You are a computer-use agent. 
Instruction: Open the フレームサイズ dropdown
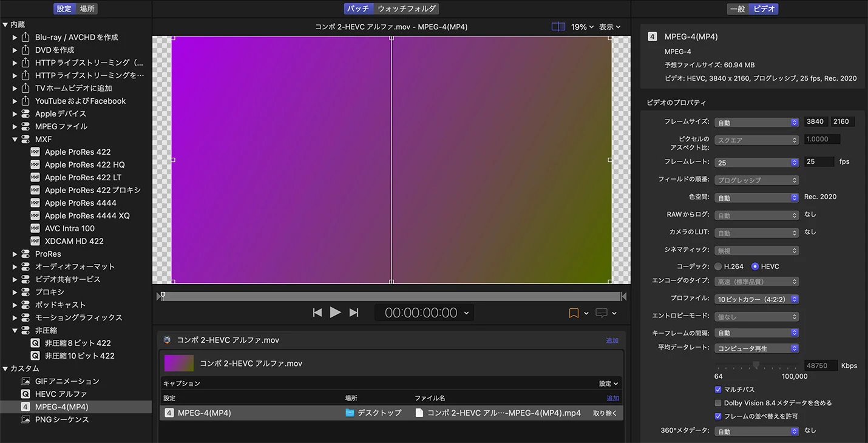[x=756, y=122]
